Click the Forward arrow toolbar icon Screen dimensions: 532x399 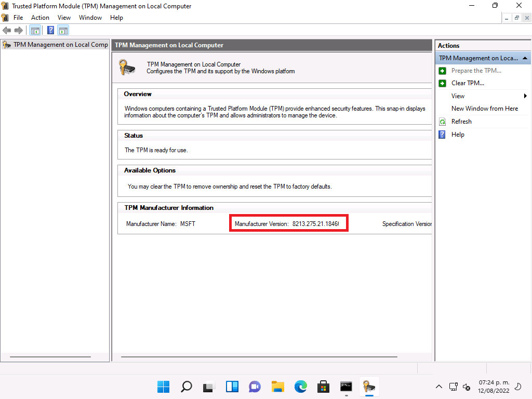18,31
